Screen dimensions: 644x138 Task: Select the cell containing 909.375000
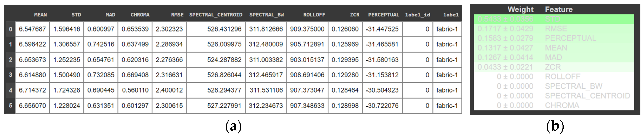pos(307,29)
